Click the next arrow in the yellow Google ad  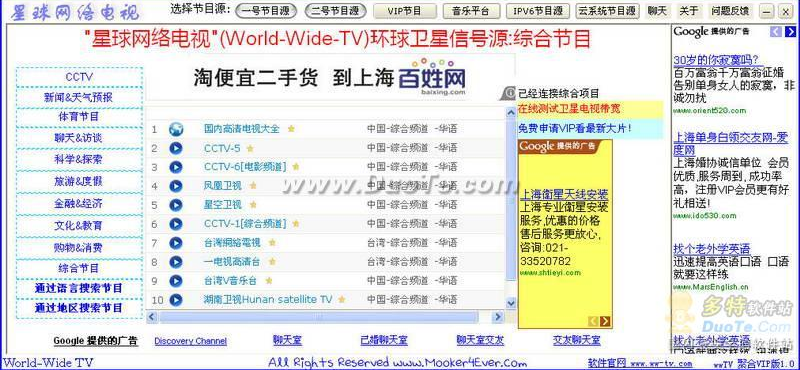pyautogui.click(x=605, y=321)
